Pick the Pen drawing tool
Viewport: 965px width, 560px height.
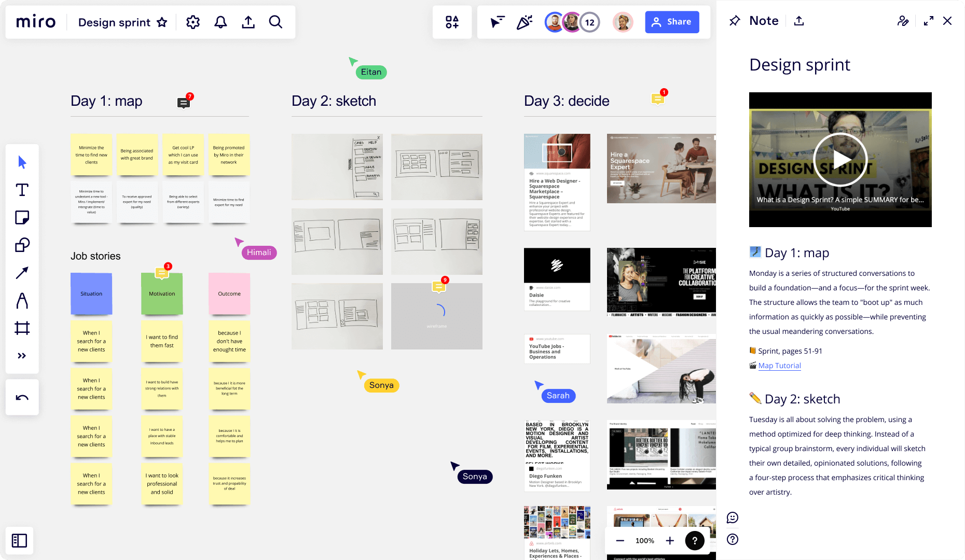[x=22, y=301]
